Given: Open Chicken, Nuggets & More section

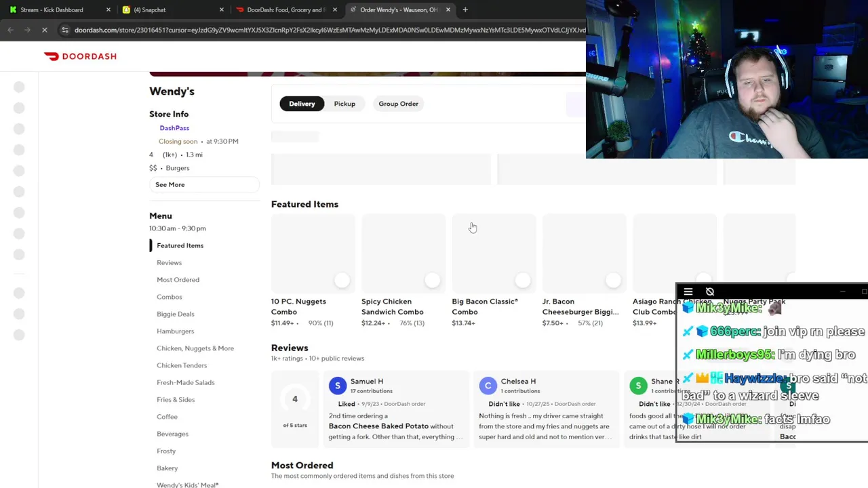Looking at the screenshot, I should (195, 348).
